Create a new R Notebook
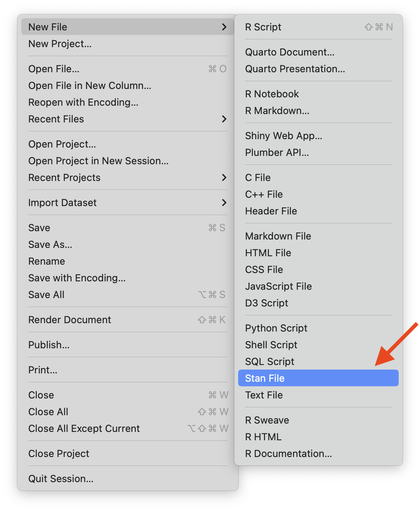420x511 pixels. tap(272, 94)
